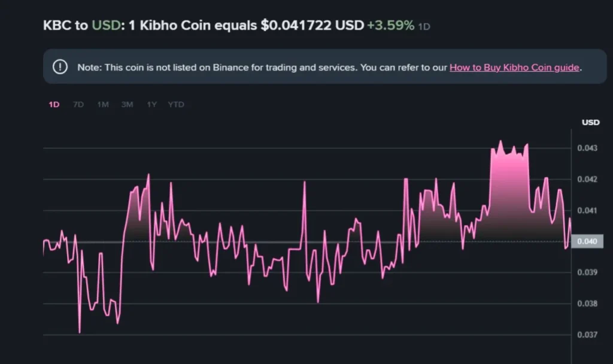The width and height of the screenshot is (613, 364).
Task: Click the USD label above the price axis
Action: coord(590,123)
